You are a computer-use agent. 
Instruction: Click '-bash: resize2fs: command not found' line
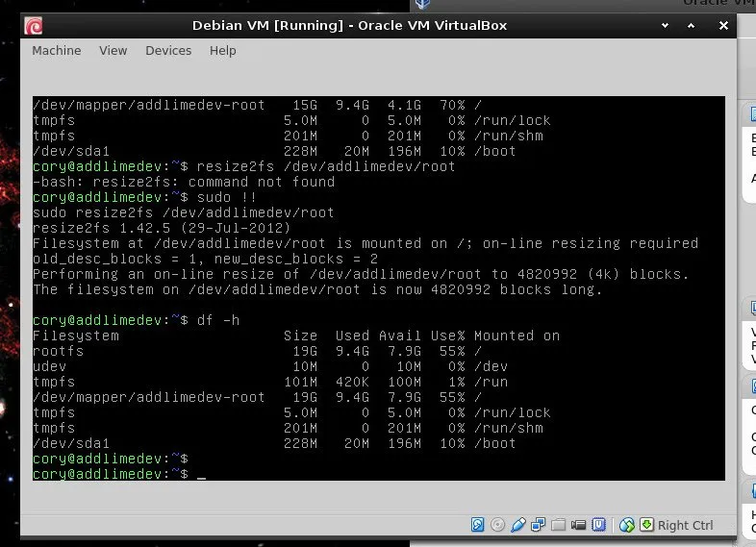coord(184,182)
